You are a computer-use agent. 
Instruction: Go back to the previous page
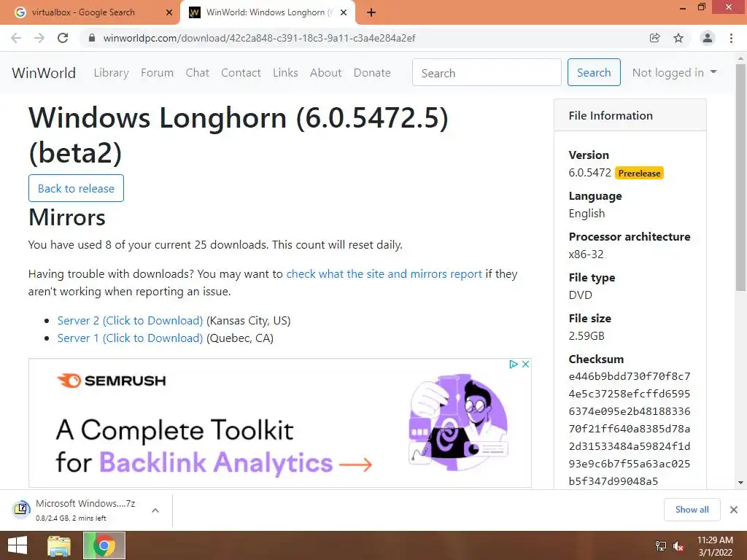(16, 38)
